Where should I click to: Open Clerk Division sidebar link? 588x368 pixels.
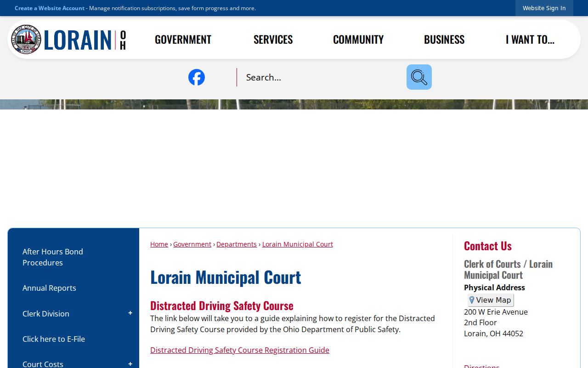[x=46, y=314]
